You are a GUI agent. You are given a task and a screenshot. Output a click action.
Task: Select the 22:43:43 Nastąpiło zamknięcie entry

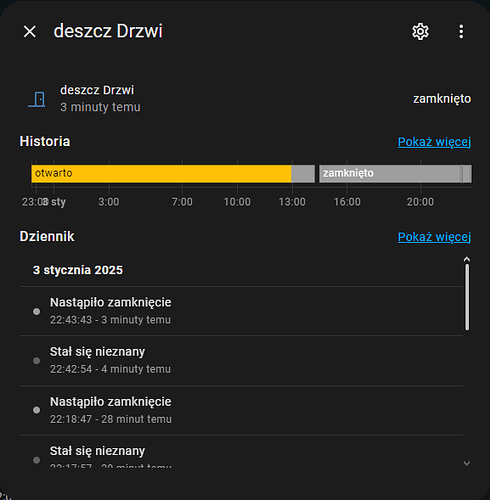pos(241,311)
